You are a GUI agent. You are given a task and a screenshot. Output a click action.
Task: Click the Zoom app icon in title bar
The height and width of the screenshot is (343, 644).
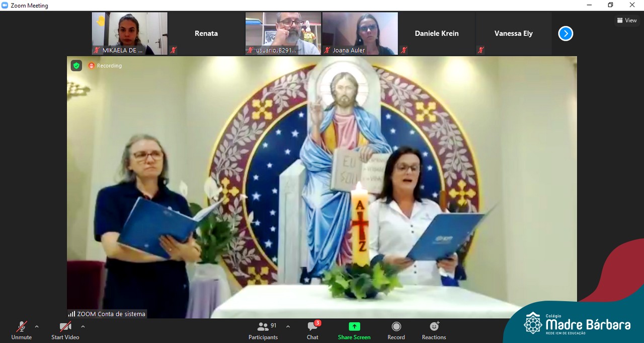pos(5,6)
